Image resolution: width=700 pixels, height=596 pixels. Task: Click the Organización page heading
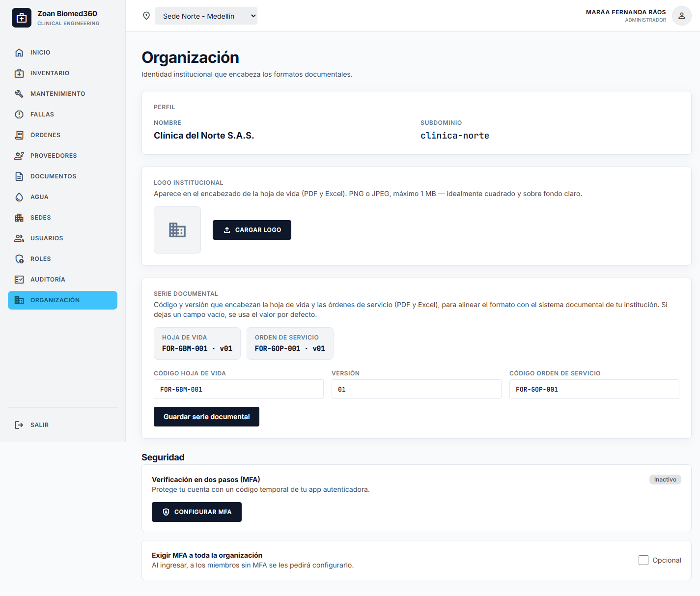[x=190, y=57]
